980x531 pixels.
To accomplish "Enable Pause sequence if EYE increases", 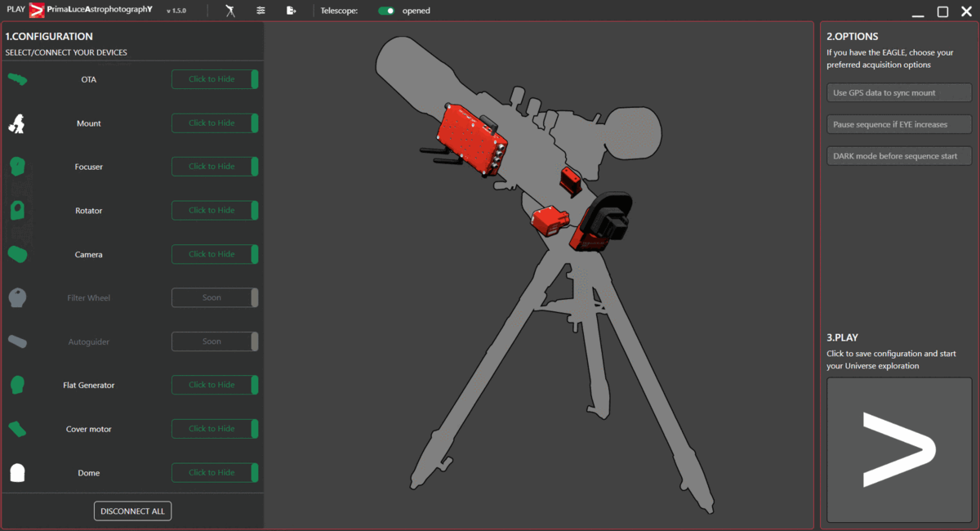I will [899, 125].
